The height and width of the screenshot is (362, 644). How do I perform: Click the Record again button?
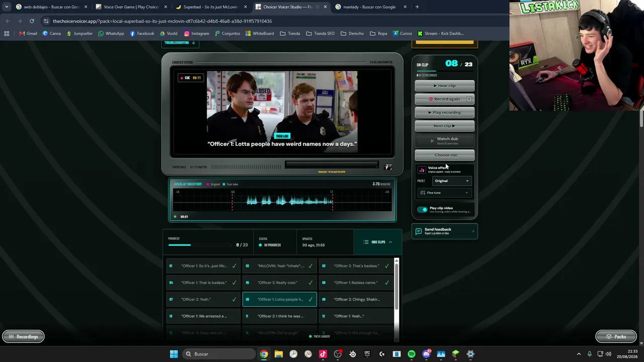(445, 99)
